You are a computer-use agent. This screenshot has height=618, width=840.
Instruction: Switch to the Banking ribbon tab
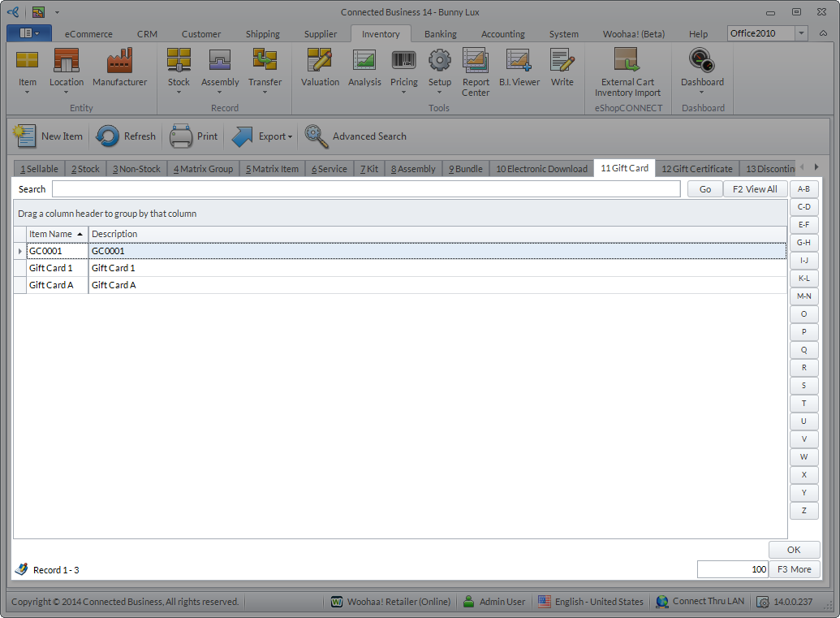coord(441,34)
